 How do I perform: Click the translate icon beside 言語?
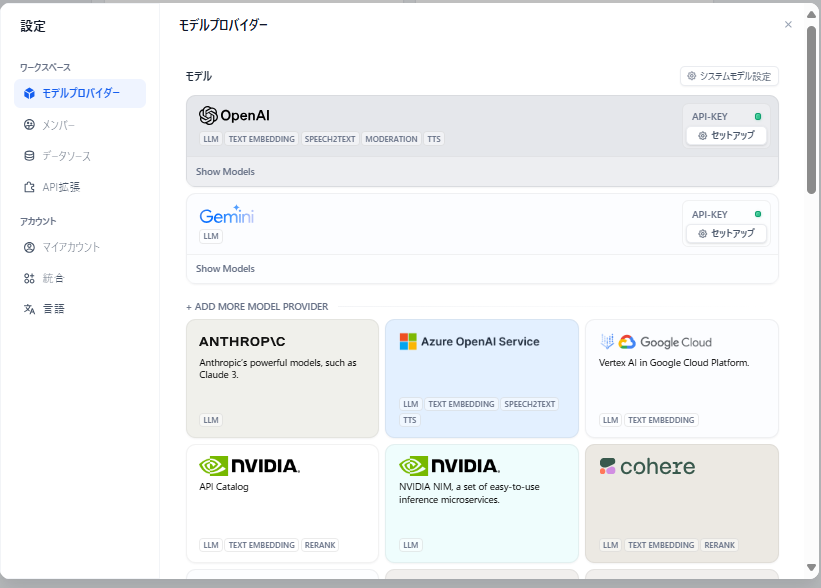click(x=29, y=309)
